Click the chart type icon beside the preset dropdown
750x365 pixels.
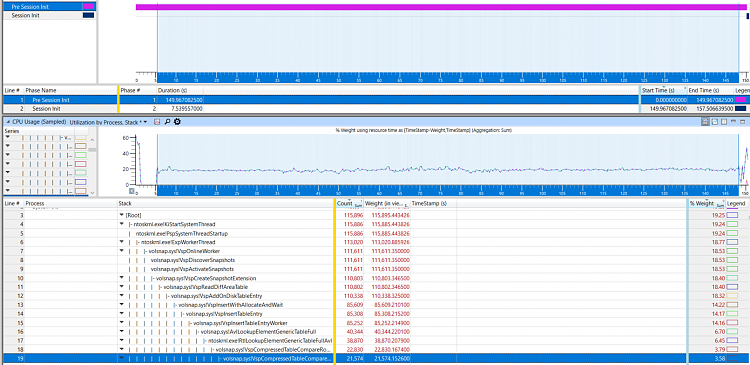[157, 122]
